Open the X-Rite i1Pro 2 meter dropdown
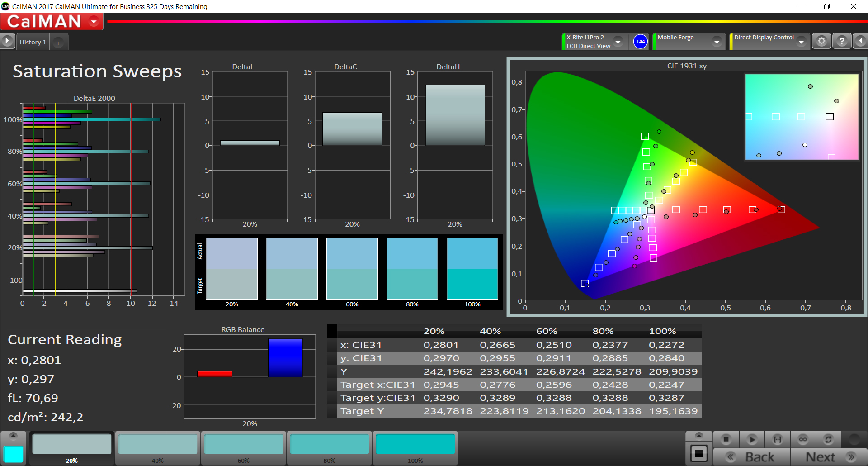 tap(618, 42)
